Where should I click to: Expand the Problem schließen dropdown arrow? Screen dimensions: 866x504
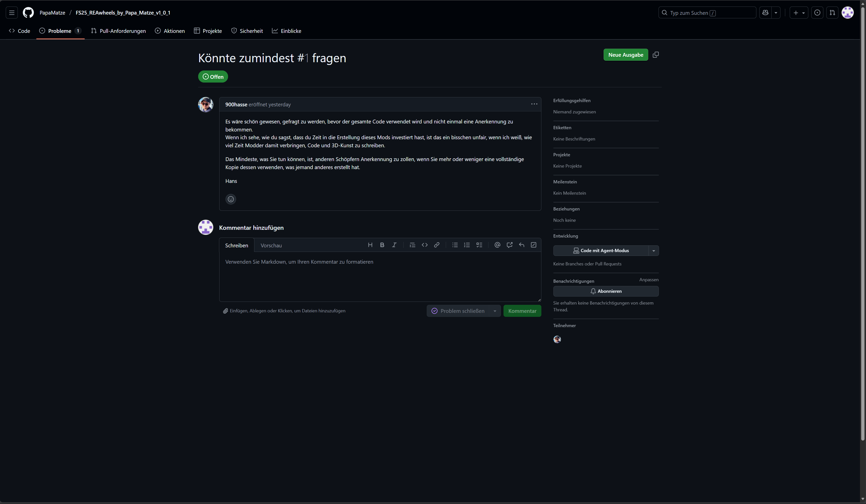click(495, 311)
